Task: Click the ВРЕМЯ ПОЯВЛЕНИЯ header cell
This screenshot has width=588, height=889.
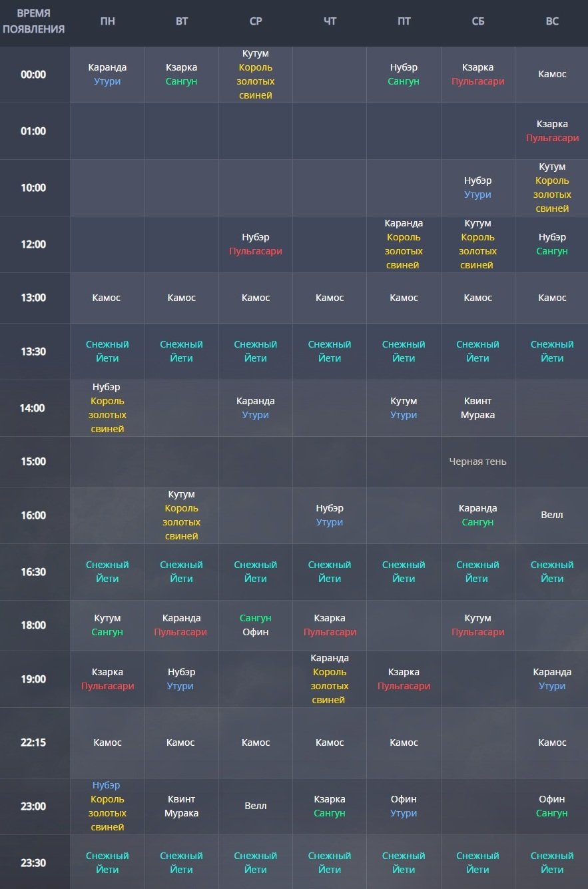Action: click(x=33, y=21)
